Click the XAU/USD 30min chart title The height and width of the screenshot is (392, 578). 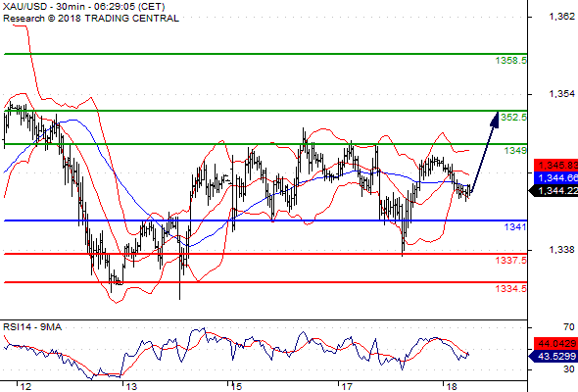[x=83, y=7]
